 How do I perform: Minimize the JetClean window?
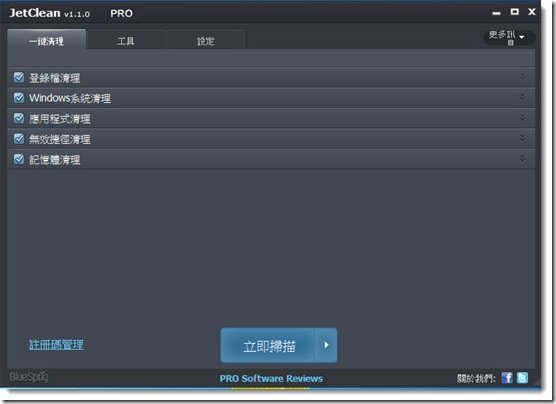coord(496,13)
